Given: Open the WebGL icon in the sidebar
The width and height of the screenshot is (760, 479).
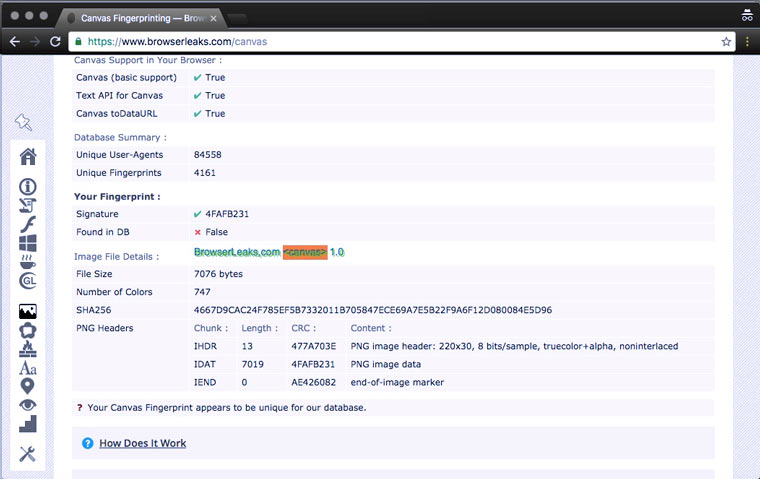Looking at the screenshot, I should [27, 281].
